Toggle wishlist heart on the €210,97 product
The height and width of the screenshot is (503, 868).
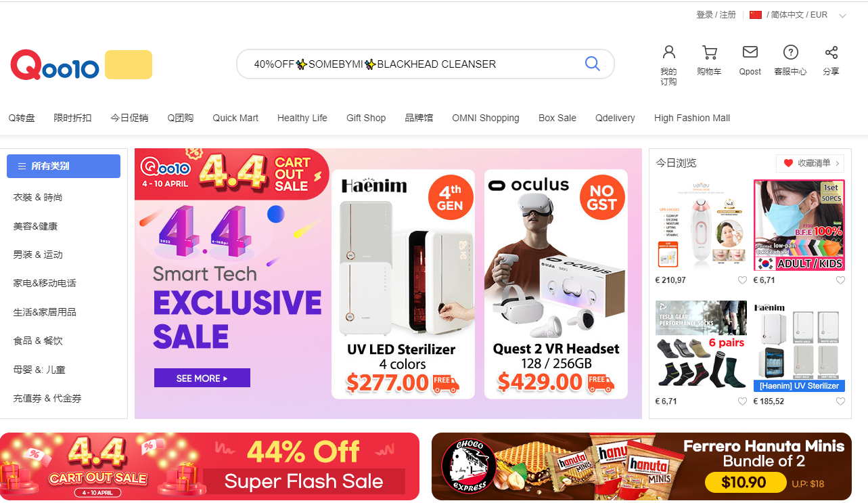point(742,280)
